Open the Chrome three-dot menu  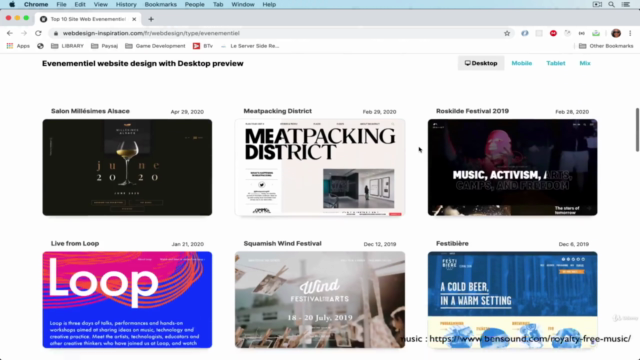630,33
